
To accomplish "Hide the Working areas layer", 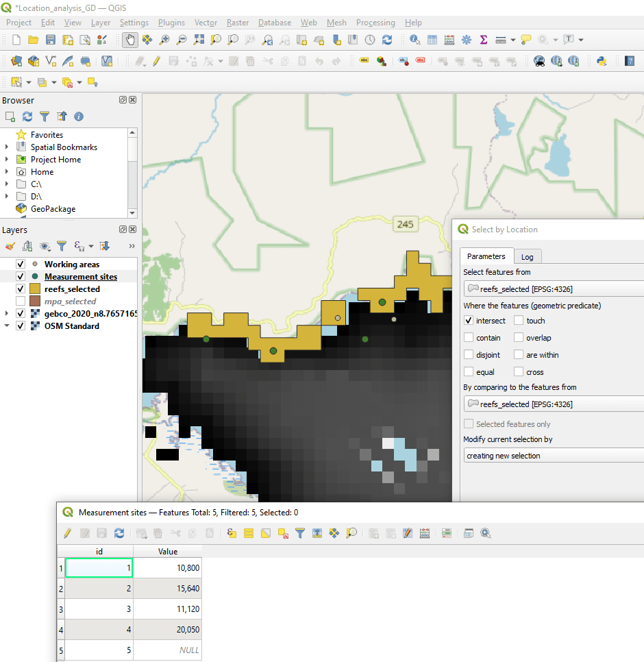I will [21, 265].
